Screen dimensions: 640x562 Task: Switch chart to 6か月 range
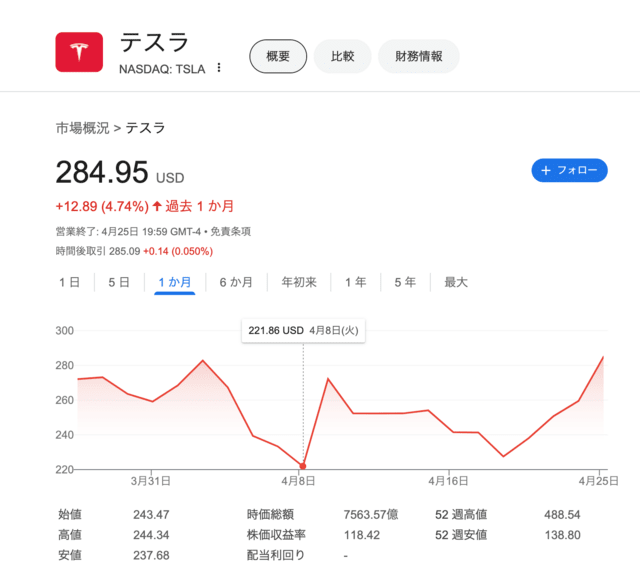[x=236, y=282]
